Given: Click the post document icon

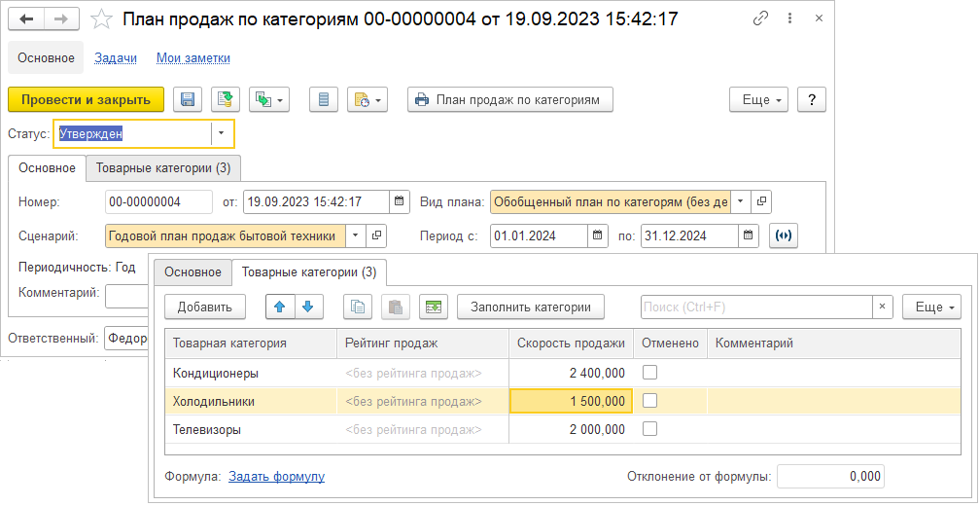Looking at the screenshot, I should 225,99.
